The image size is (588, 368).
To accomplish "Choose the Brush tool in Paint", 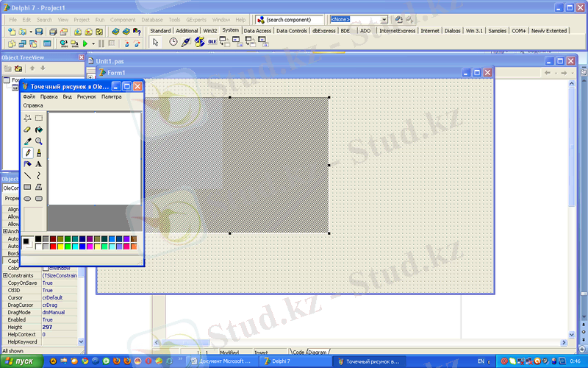I will click(x=39, y=153).
